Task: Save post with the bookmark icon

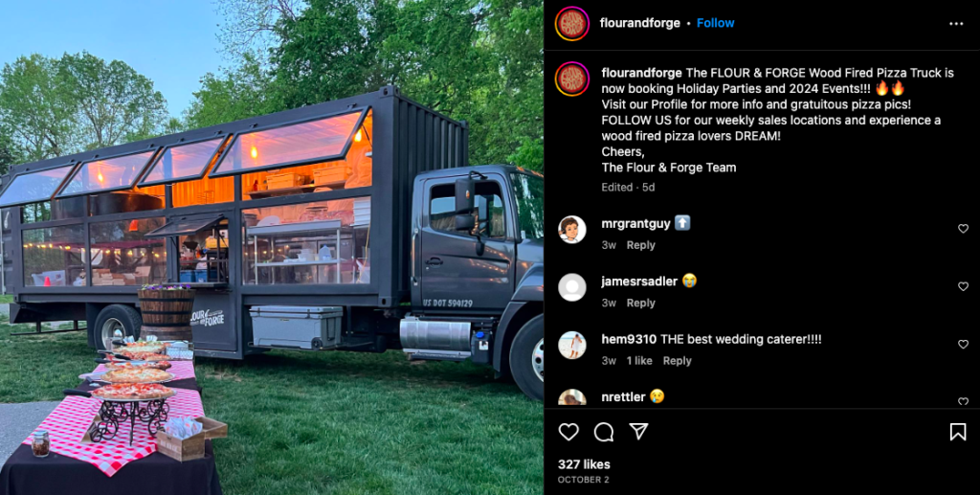Action: tap(957, 432)
